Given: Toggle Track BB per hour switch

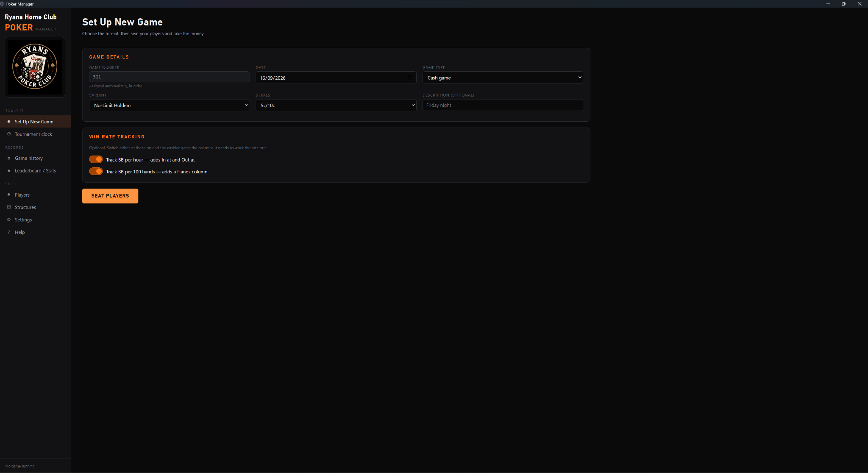Looking at the screenshot, I should coord(96,159).
